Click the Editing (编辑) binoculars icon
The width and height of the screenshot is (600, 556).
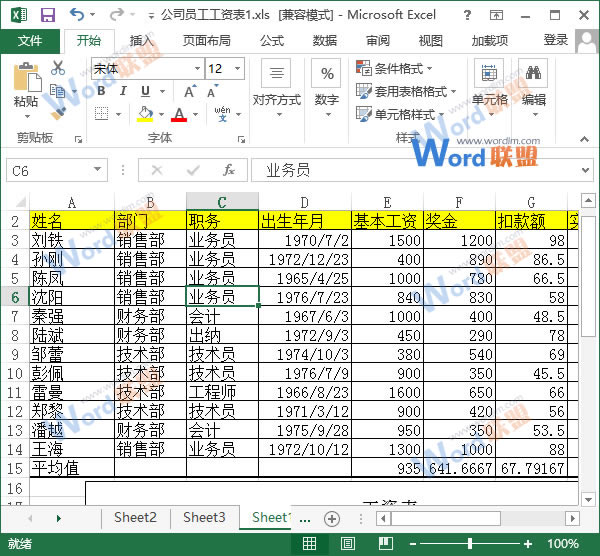click(x=534, y=83)
